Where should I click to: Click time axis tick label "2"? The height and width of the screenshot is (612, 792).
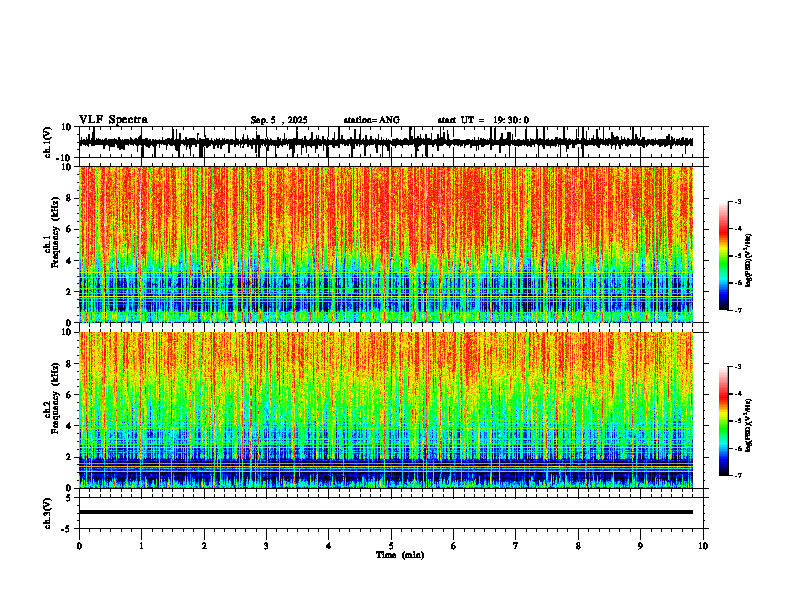pyautogui.click(x=204, y=546)
